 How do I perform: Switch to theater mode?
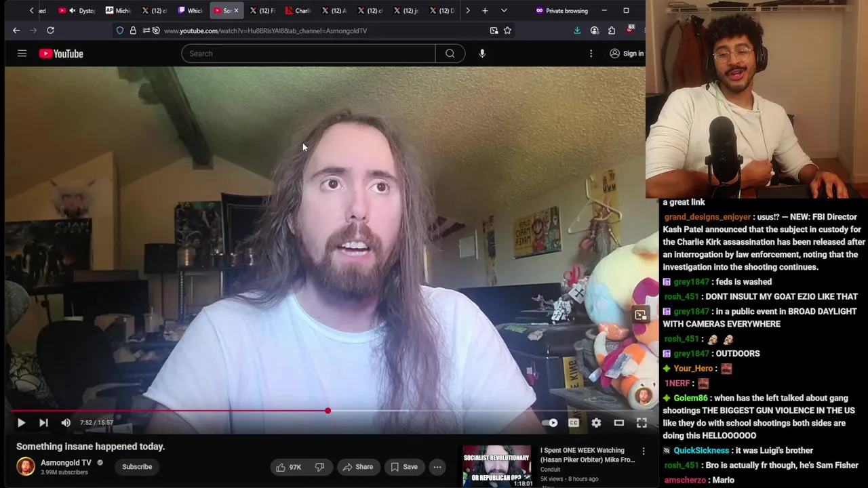tap(619, 423)
